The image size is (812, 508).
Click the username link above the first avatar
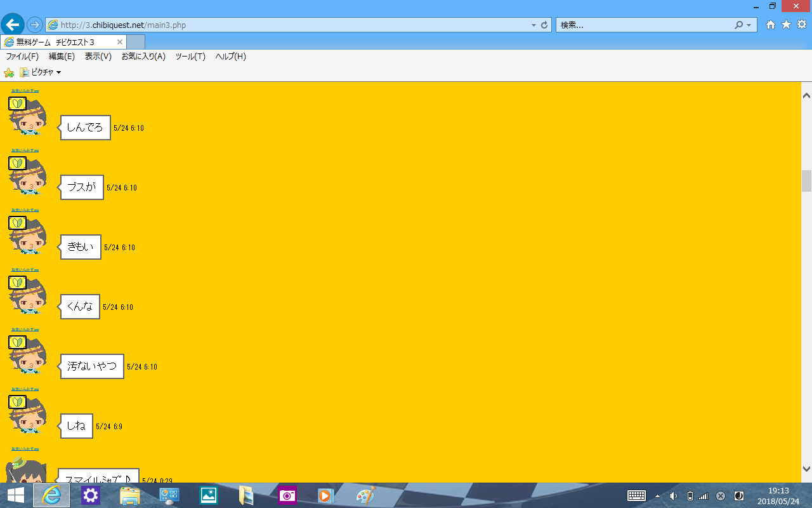pos(25,90)
